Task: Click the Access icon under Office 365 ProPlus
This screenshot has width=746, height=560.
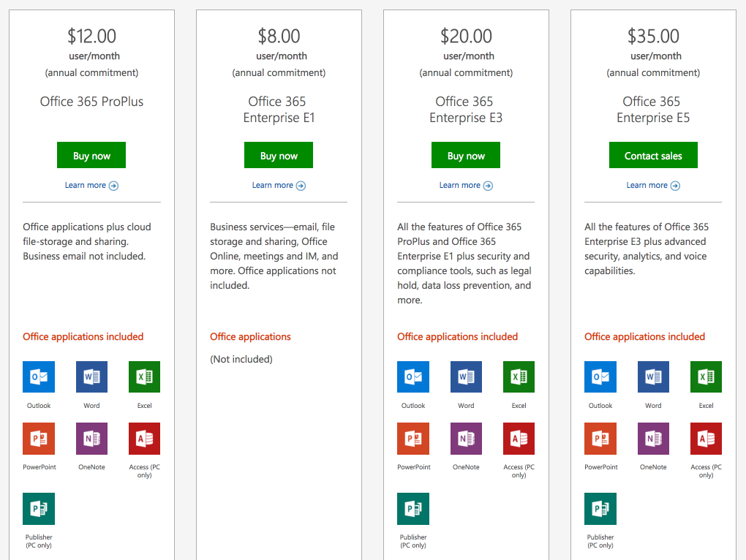Action: [x=144, y=439]
